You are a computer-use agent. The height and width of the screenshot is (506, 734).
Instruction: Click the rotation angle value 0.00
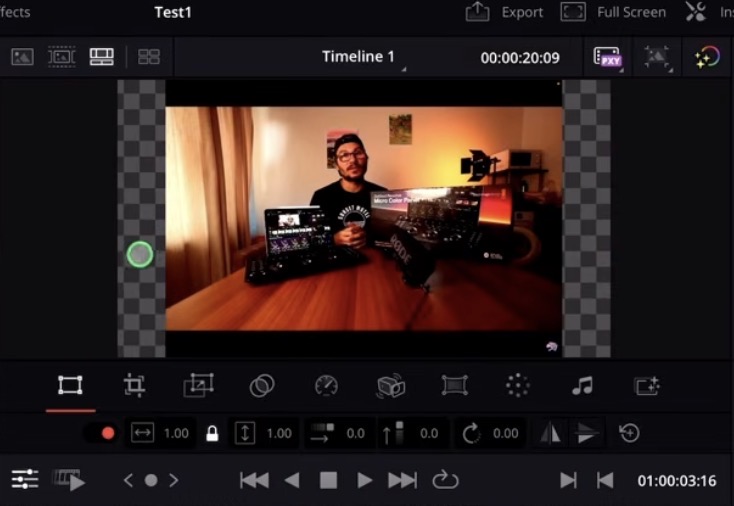(506, 433)
